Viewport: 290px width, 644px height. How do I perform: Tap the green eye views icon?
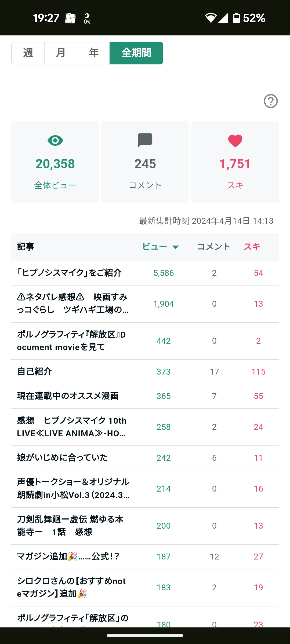(x=55, y=140)
